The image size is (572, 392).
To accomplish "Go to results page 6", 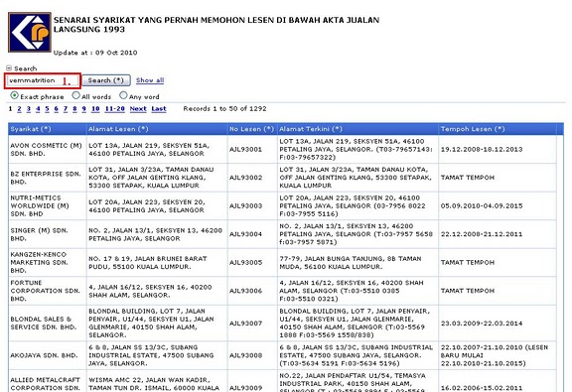I will tap(57, 108).
